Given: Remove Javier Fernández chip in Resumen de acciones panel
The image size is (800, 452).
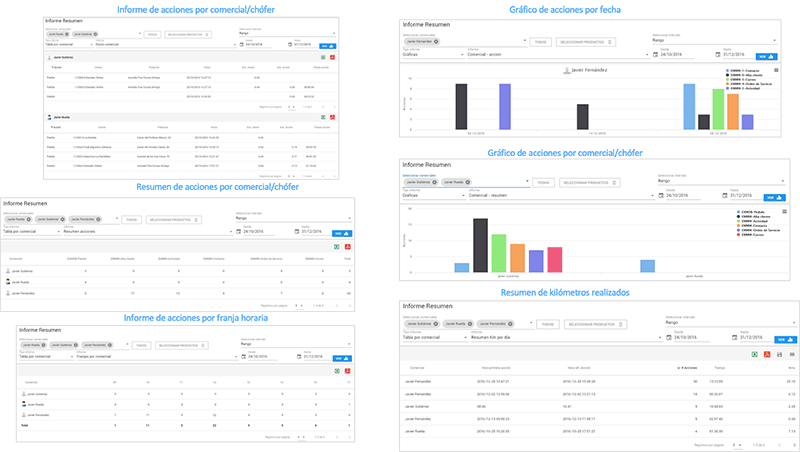Looking at the screenshot, I should tap(98, 219).
